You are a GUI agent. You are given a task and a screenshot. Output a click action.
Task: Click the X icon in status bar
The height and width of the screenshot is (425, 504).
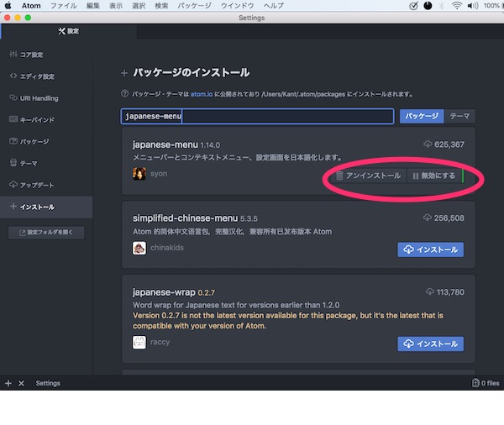click(21, 383)
